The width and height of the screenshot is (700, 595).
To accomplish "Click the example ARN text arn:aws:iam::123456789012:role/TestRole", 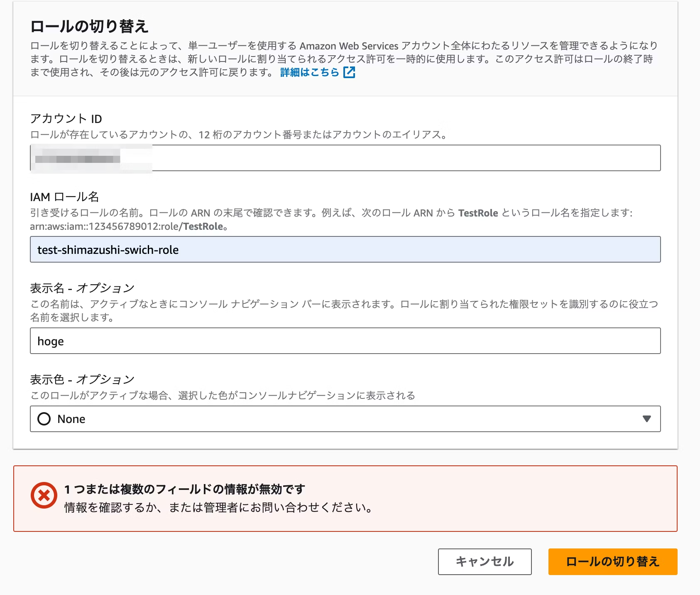I will (x=129, y=226).
